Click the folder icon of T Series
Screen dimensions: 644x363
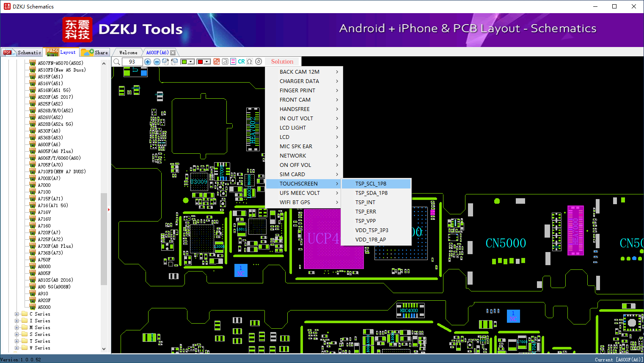pos(25,341)
